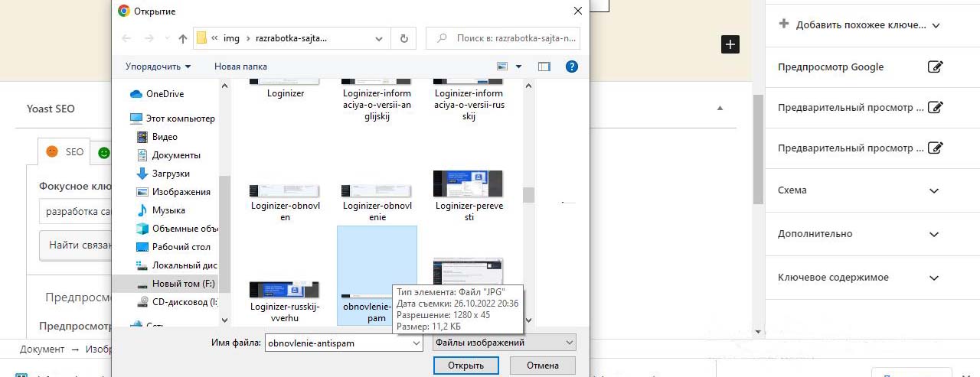980x377 pixels.
Task: Expand the Схема section
Action: [x=933, y=190]
